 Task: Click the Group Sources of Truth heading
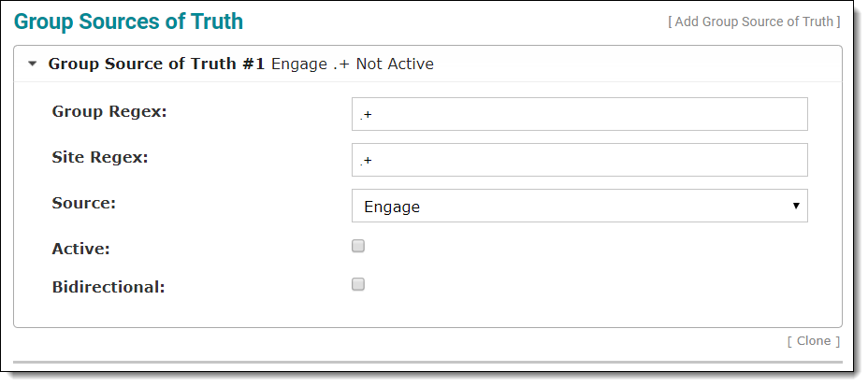pyautogui.click(x=128, y=21)
